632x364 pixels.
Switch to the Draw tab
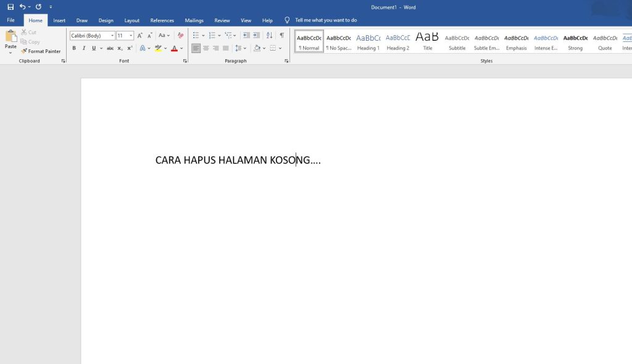pyautogui.click(x=82, y=20)
